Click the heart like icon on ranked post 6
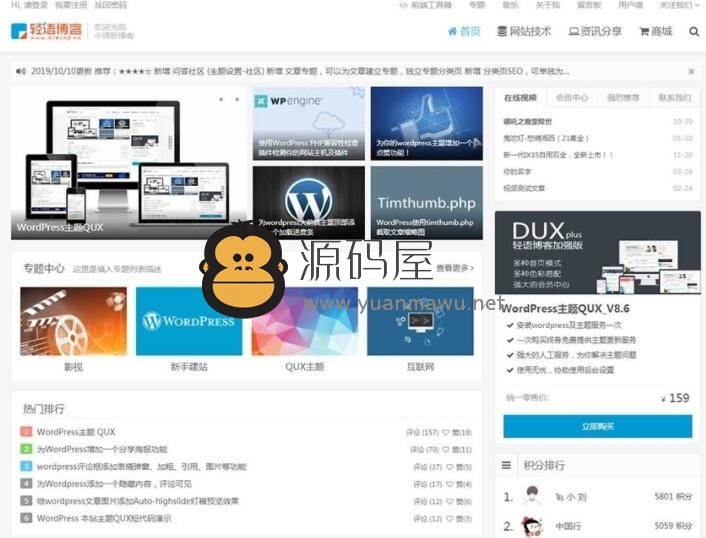The height and width of the screenshot is (538, 706). click(449, 519)
